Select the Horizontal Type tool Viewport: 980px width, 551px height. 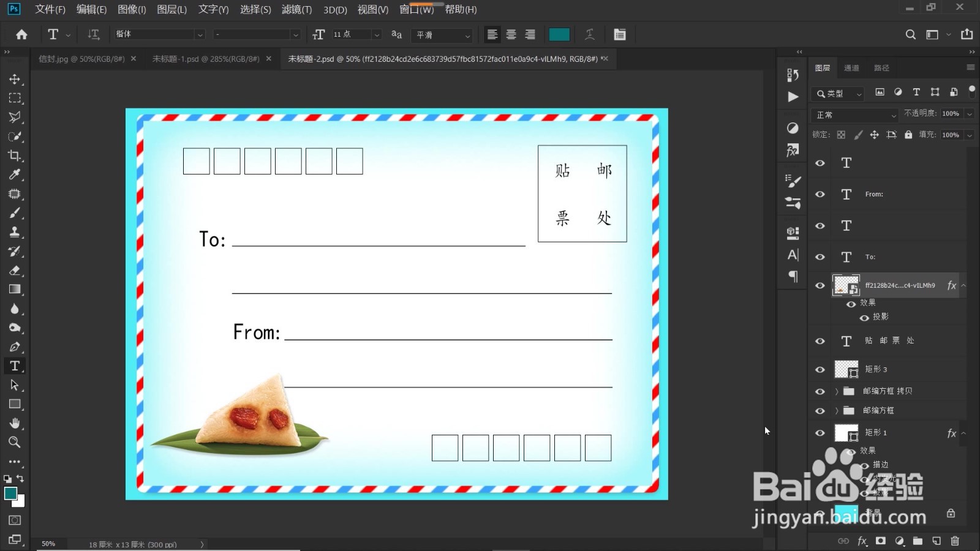tap(15, 366)
